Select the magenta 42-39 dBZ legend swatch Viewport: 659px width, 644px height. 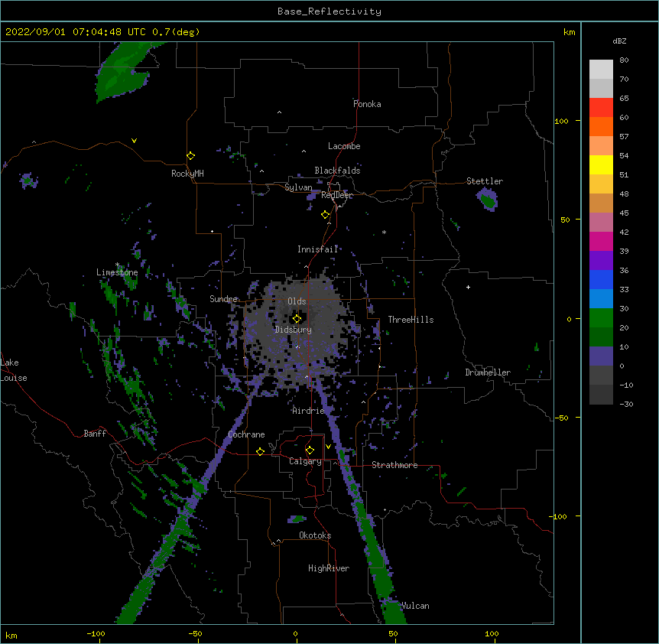coord(601,241)
